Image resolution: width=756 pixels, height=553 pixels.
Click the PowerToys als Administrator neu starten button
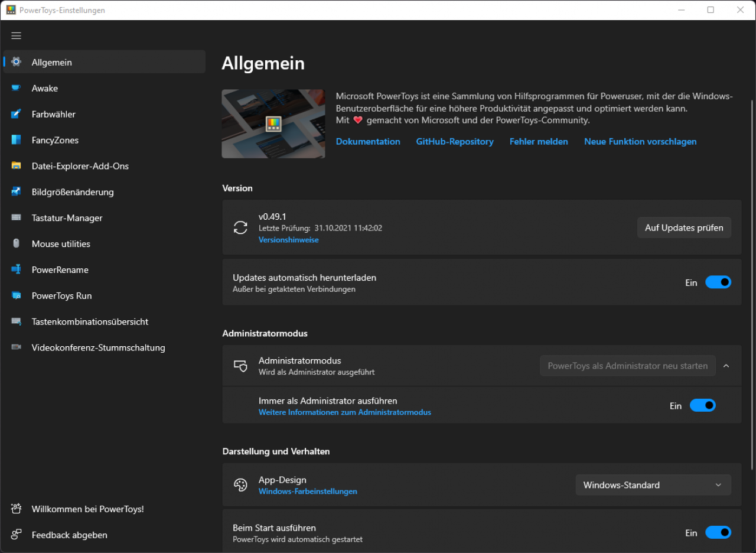[628, 366]
